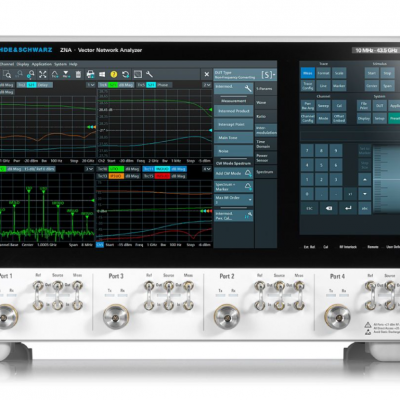Image resolution: width=400 pixels, height=400 pixels.
Task: Click Main Tone button
Action: click(x=233, y=138)
